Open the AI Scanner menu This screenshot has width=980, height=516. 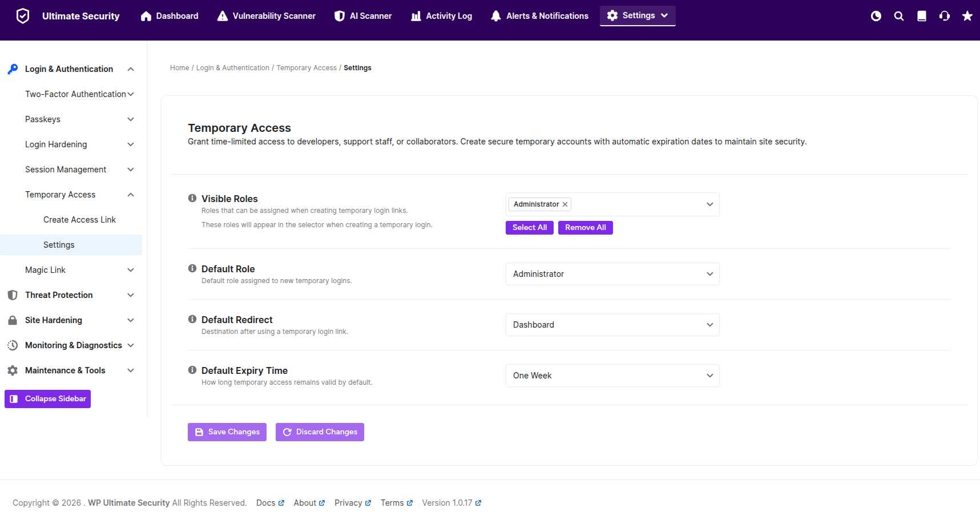click(x=363, y=16)
